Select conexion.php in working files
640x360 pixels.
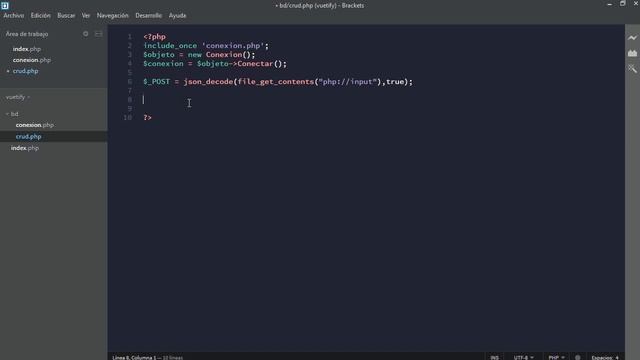coord(32,60)
